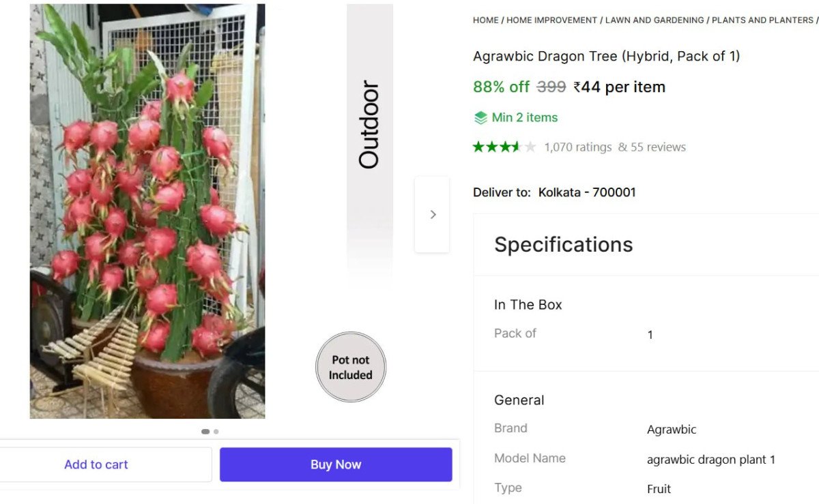
Task: Click the green Min 2 items stack icon
Action: (480, 118)
